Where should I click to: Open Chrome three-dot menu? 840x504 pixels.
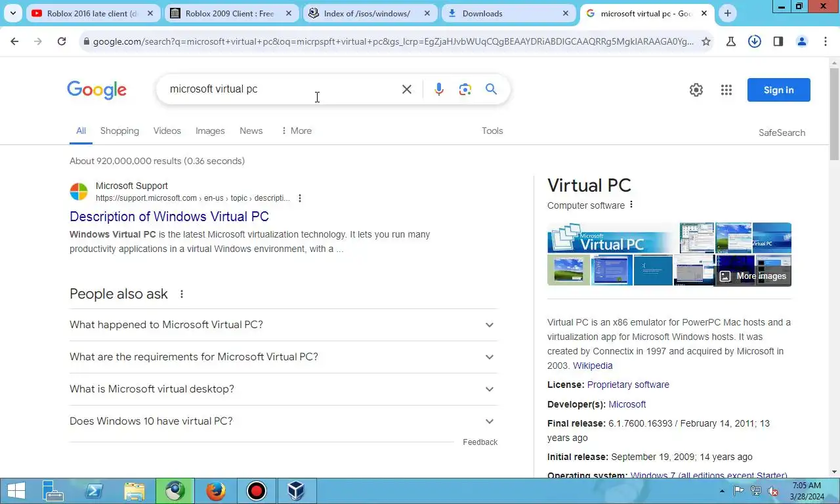(x=826, y=41)
